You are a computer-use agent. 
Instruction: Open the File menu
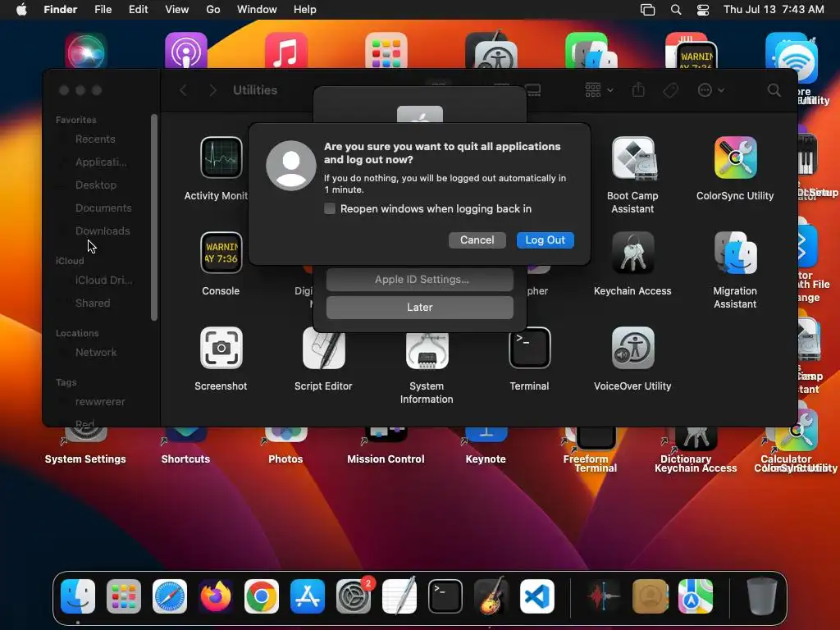coord(103,10)
